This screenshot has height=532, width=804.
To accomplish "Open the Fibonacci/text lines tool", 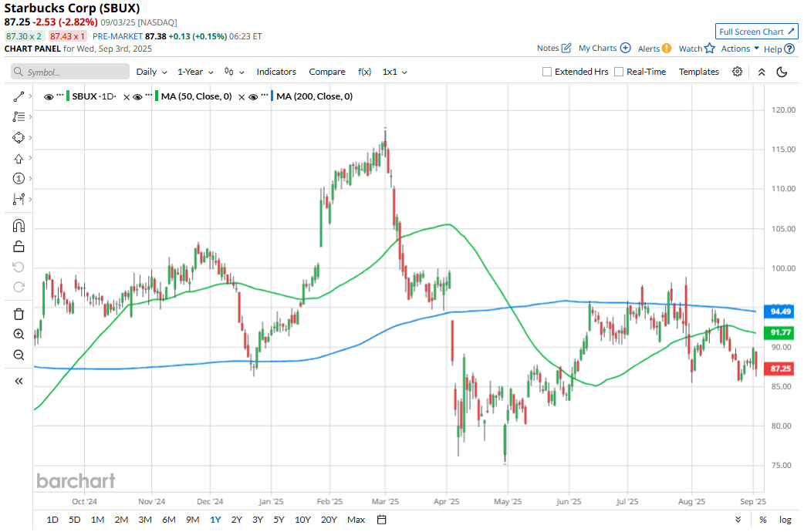I will [x=19, y=117].
